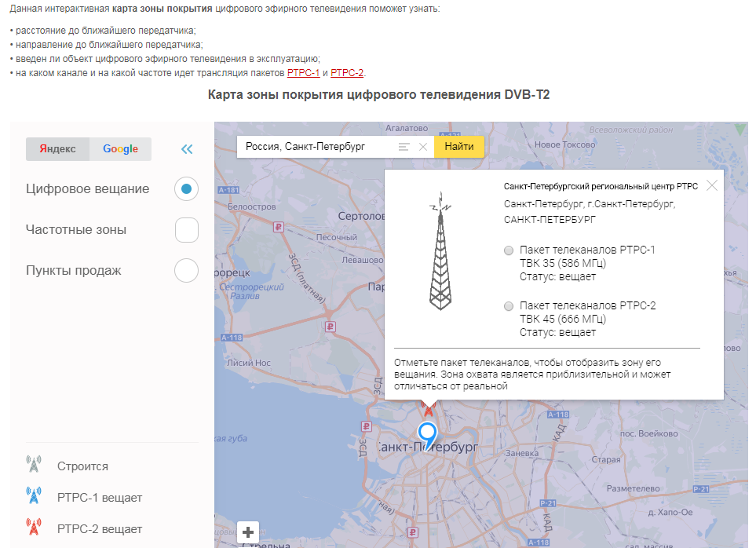Enable the Пункты продаж layer
Image resolution: width=756 pixels, height=548 pixels.
pyautogui.click(x=186, y=271)
